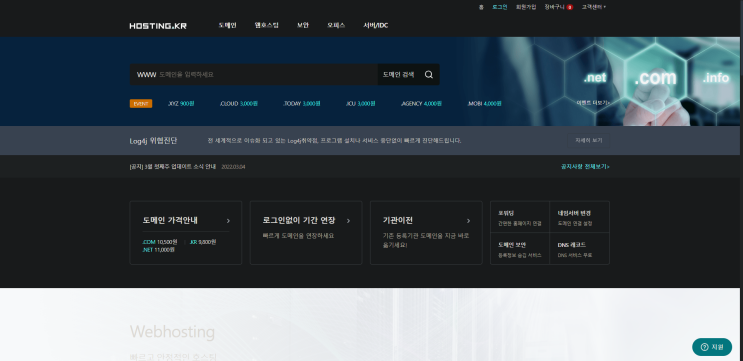The width and height of the screenshot is (743, 361).
Task: Select the .ICU 3,000원 promotion
Action: point(361,103)
